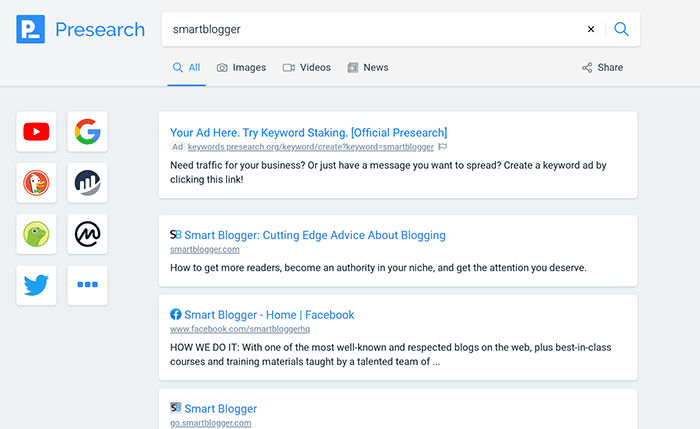700x429 pixels.
Task: Click the Presearch logo icon
Action: [x=31, y=29]
